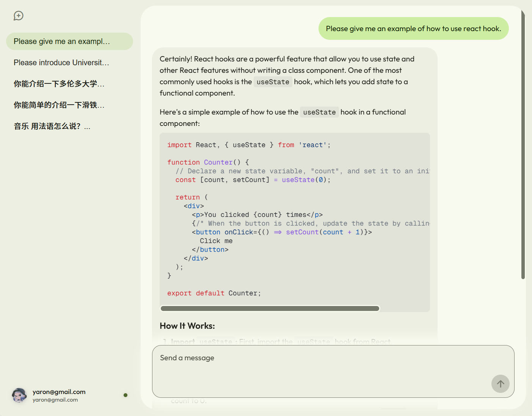Send message with up-arrow button

(x=500, y=384)
